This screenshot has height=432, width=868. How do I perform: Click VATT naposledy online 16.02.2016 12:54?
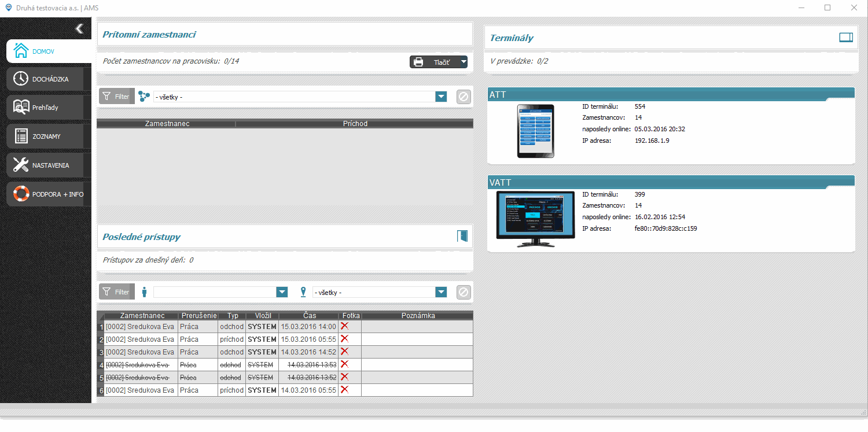click(660, 217)
